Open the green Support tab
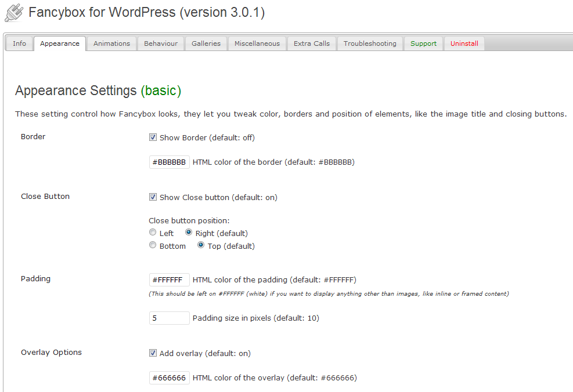573x392 pixels. point(423,43)
